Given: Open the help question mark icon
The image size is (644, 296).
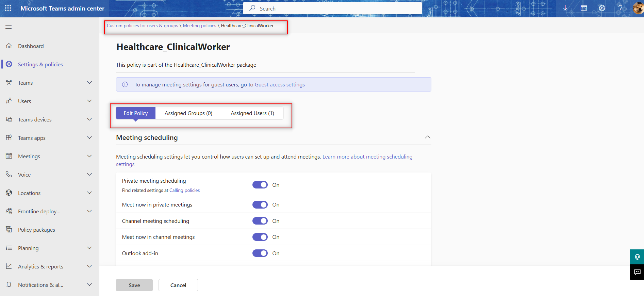Looking at the screenshot, I should [x=620, y=8].
